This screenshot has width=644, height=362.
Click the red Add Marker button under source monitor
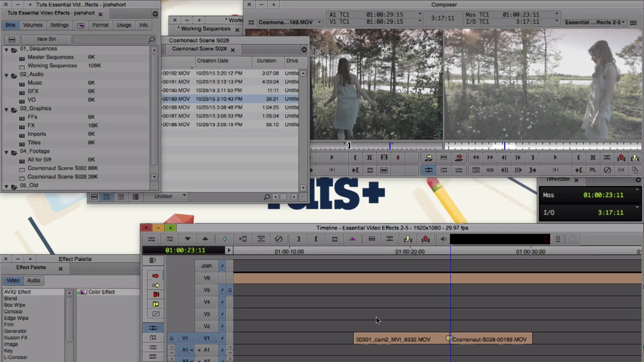coord(398,158)
